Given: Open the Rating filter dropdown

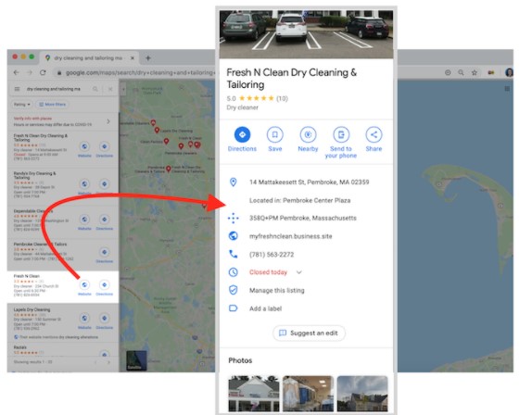Looking at the screenshot, I should (21, 105).
